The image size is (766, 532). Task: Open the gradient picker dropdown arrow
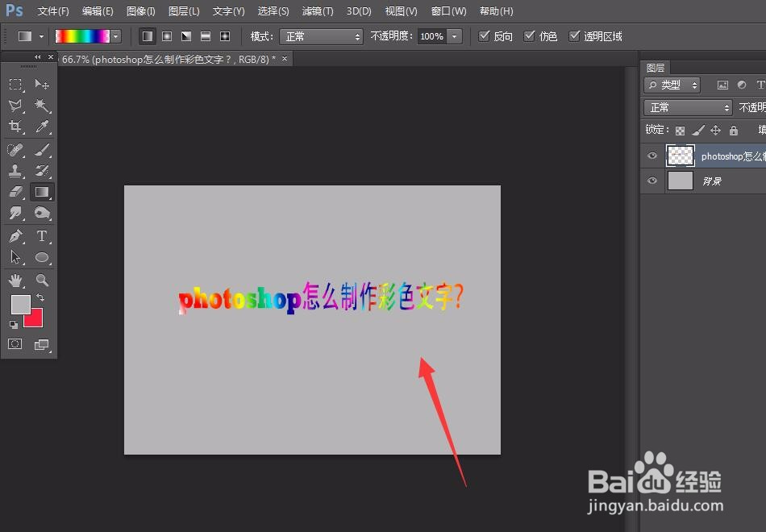point(116,36)
